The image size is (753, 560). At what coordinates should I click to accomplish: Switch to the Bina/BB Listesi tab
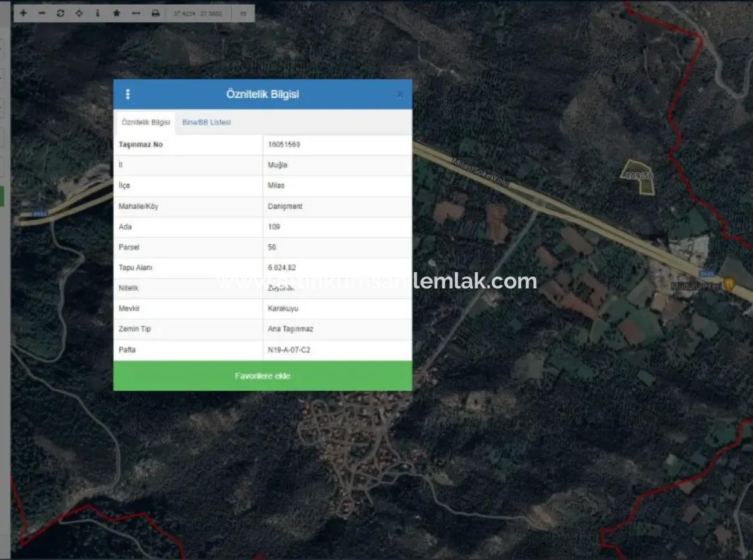pos(206,122)
